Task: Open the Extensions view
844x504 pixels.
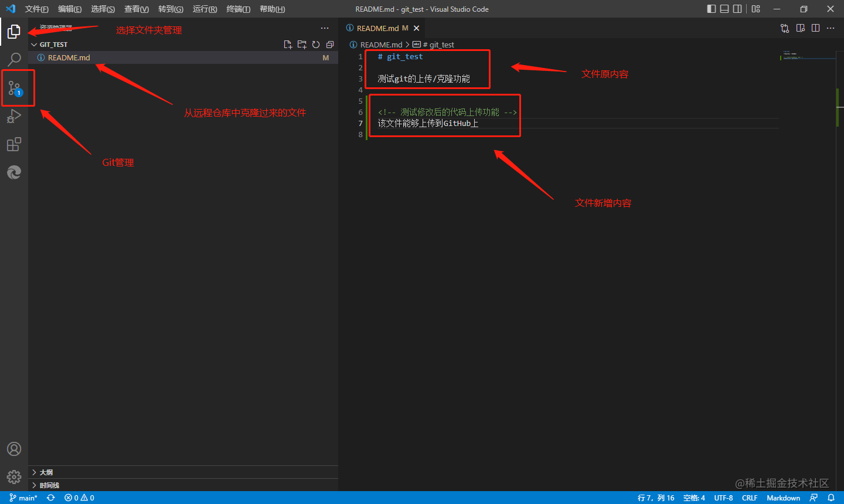Action: (14, 144)
